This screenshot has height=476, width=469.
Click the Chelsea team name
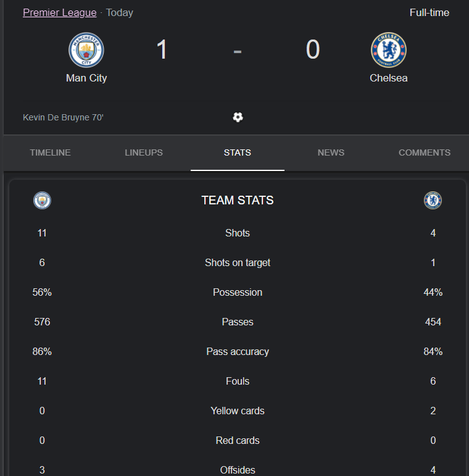(389, 78)
